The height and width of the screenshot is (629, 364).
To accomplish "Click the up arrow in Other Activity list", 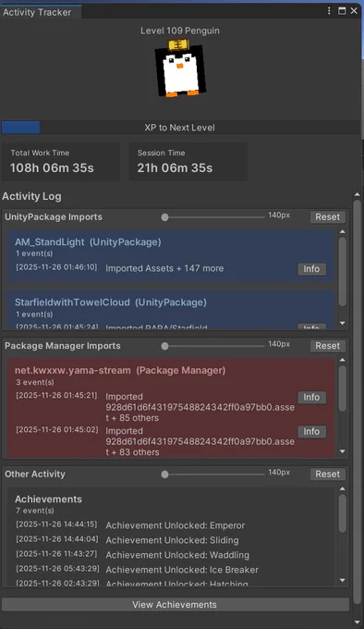I will 343,489.
